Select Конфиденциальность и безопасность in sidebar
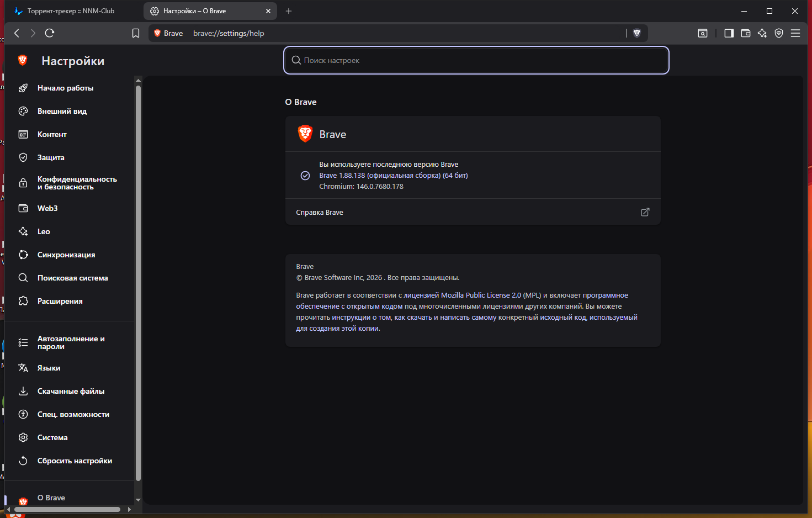 (77, 183)
